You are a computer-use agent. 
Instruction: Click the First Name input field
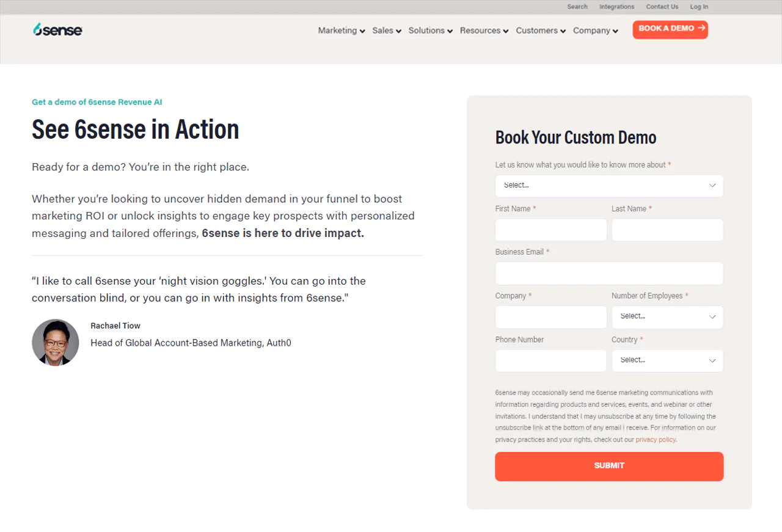pos(550,230)
